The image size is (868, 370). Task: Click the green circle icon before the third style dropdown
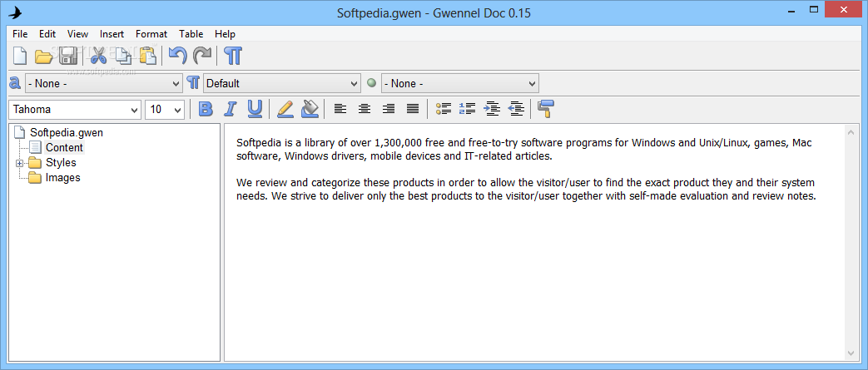371,83
